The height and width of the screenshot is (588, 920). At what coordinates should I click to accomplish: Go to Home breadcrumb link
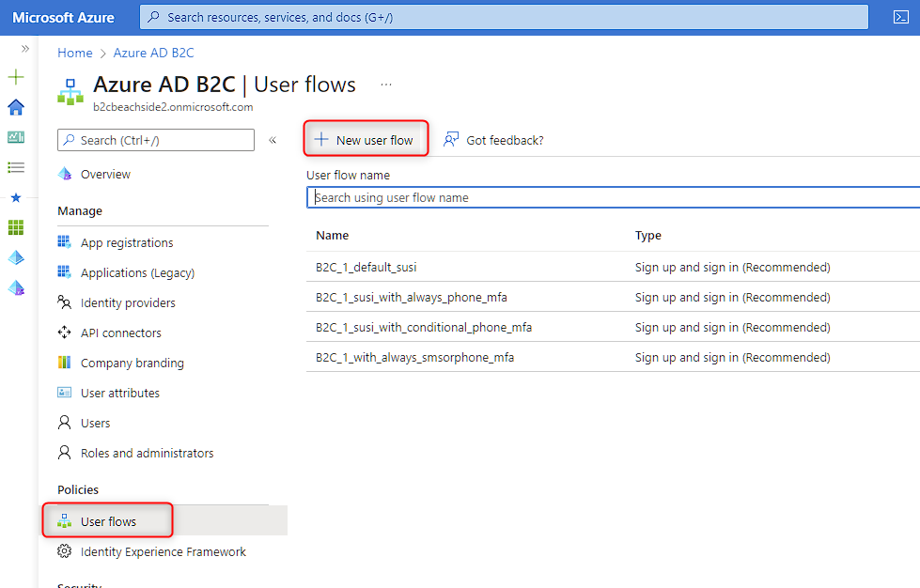[74, 53]
